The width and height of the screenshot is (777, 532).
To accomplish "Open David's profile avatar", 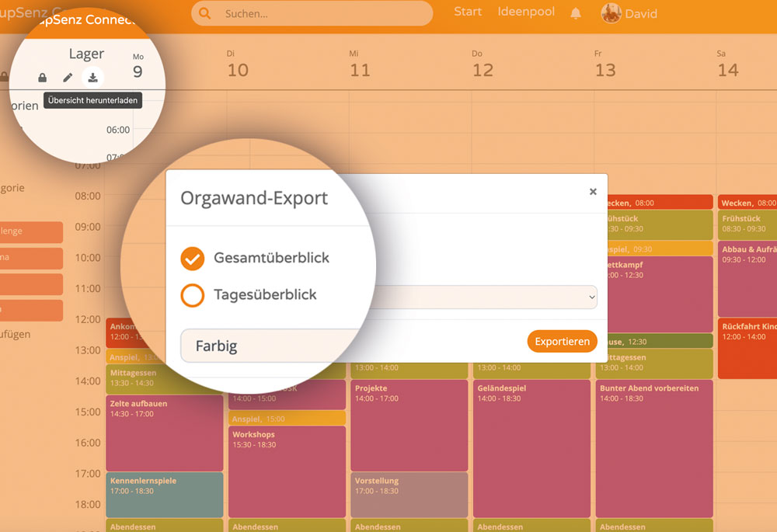I will pos(611,13).
